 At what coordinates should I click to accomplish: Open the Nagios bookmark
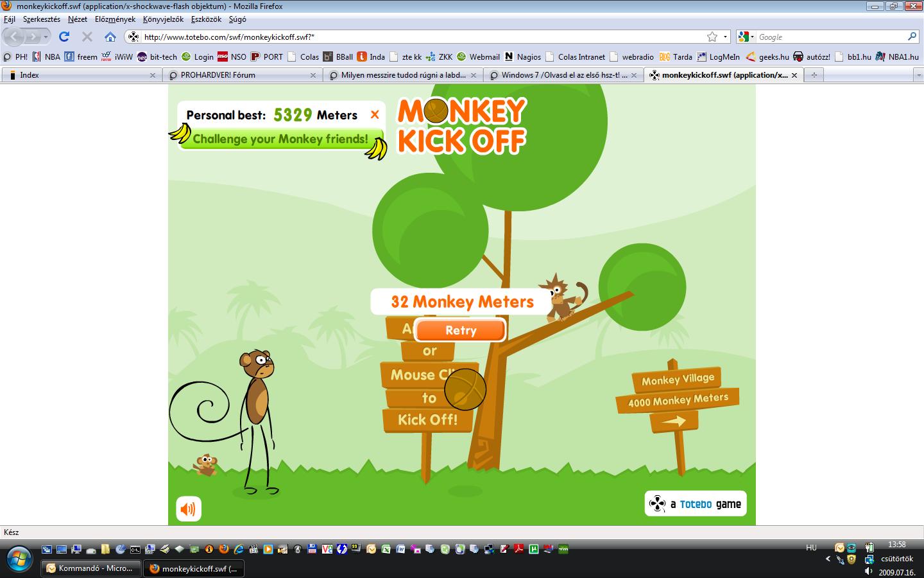pyautogui.click(x=523, y=57)
